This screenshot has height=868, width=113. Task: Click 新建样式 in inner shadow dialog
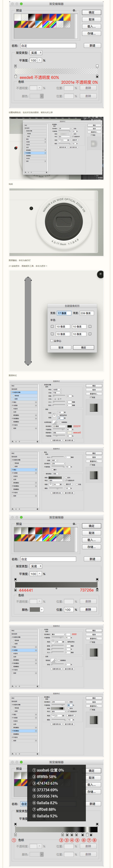point(94,639)
